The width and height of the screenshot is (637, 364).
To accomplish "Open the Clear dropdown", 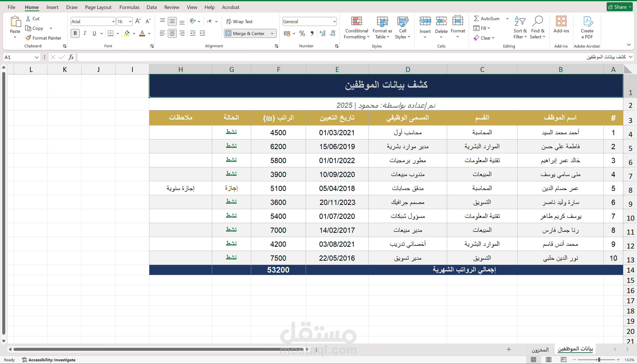I will tap(484, 38).
